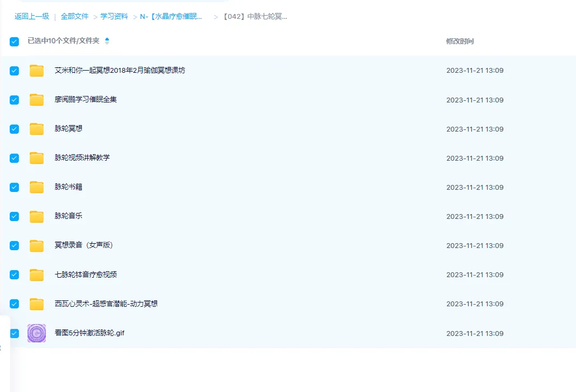576x392 pixels.
Task: Uncheck the 艾米和你一起冥想 folder checkbox
Action: 15,71
